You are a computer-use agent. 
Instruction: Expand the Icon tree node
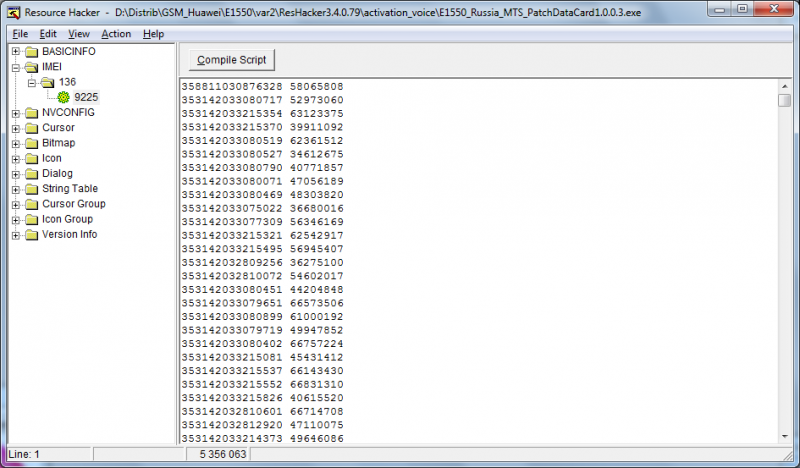[x=16, y=159]
